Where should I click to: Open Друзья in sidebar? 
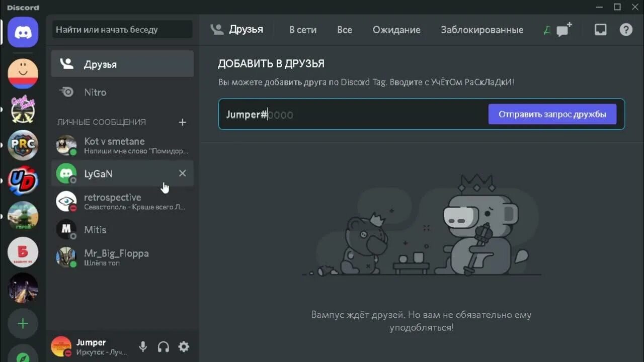click(x=122, y=64)
